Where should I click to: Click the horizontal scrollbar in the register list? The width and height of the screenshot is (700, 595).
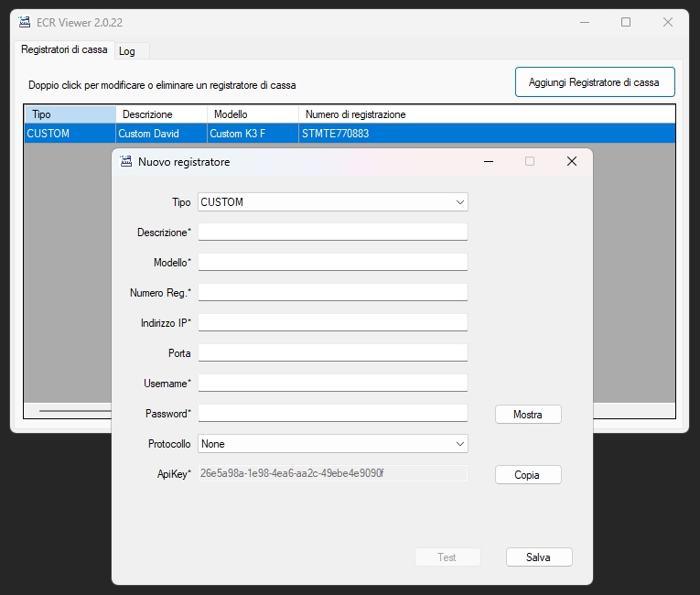pos(73,411)
